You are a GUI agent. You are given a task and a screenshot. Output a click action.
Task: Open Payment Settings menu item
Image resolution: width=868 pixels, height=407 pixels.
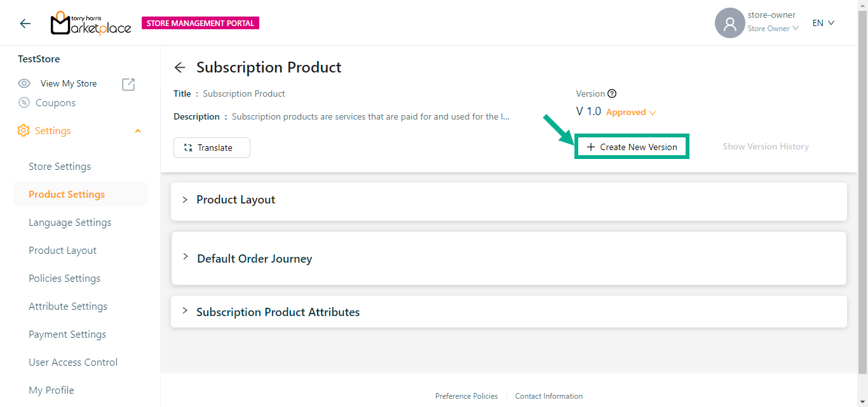pyautogui.click(x=67, y=335)
